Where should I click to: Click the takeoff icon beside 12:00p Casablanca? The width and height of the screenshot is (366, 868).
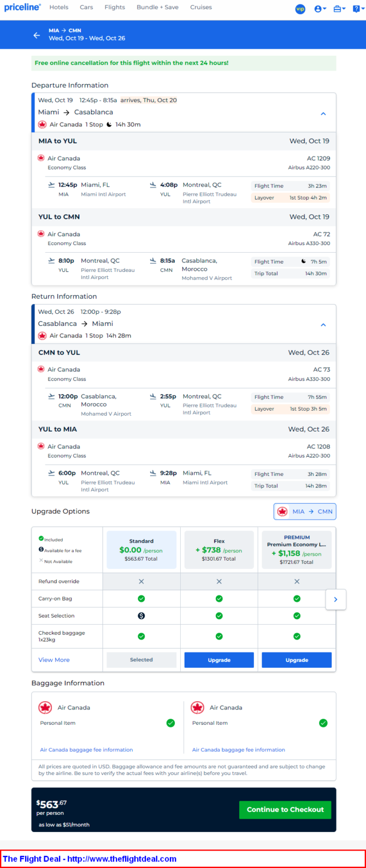[51, 397]
